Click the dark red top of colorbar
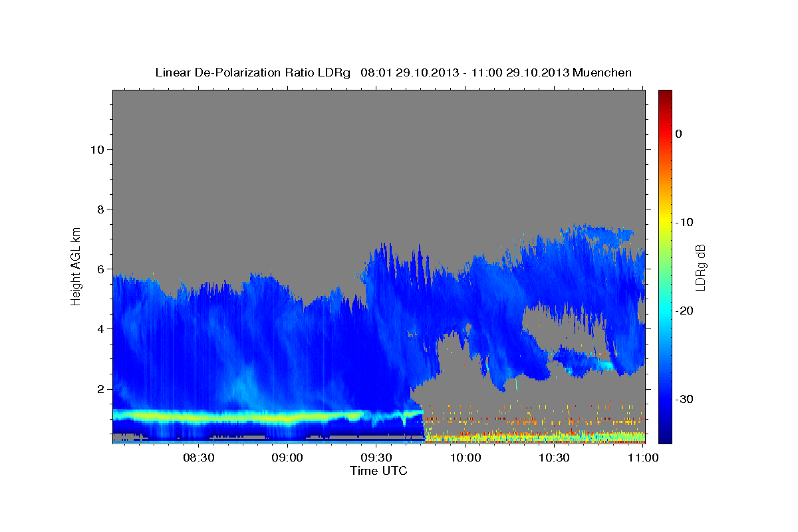Viewport: 798px width, 532px height. click(x=665, y=96)
